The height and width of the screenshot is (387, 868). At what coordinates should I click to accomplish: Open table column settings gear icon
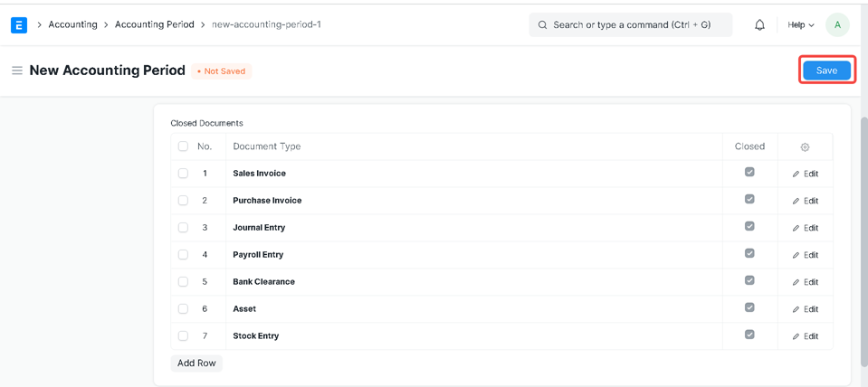click(805, 146)
